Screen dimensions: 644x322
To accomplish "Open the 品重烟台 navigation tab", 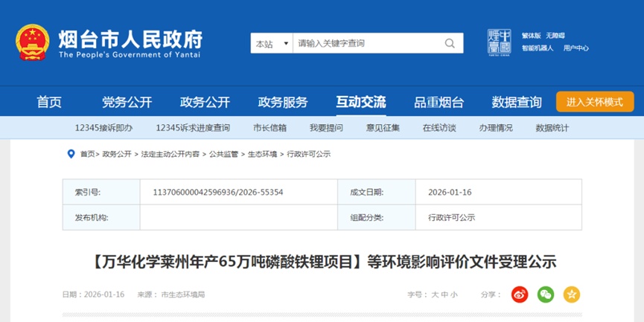I will (x=439, y=102).
